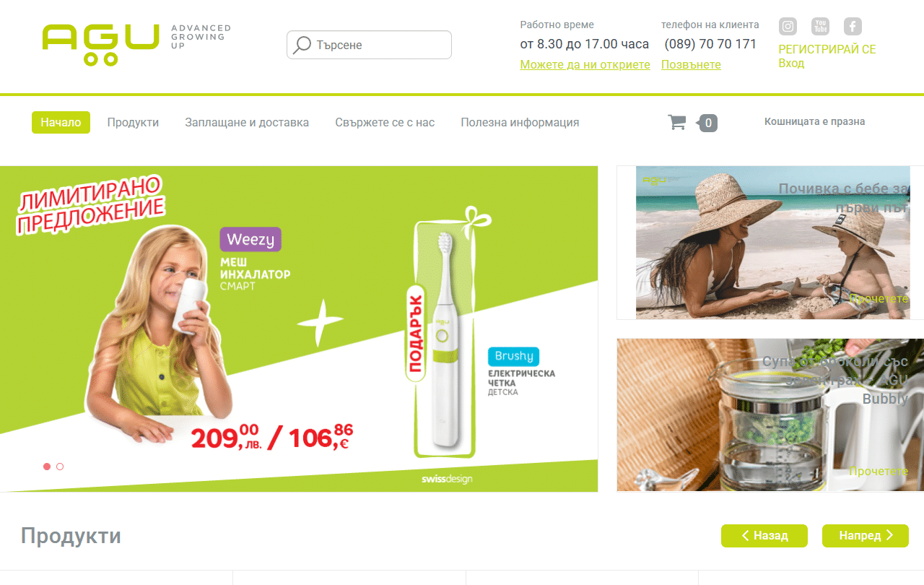Image resolution: width=924 pixels, height=585 pixels.
Task: Click the Вход login link
Action: click(x=791, y=64)
